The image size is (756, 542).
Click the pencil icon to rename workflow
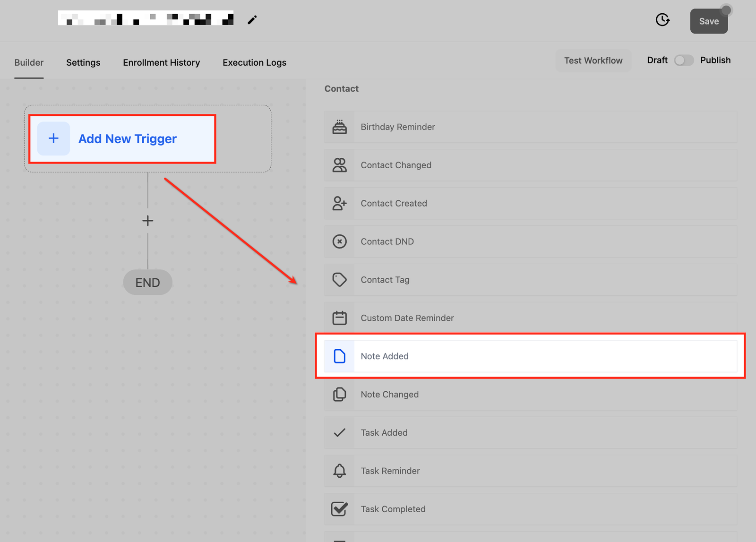[x=252, y=20]
